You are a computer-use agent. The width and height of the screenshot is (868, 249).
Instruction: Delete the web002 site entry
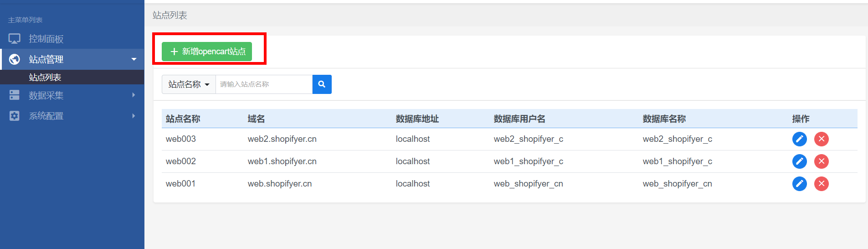(x=821, y=161)
